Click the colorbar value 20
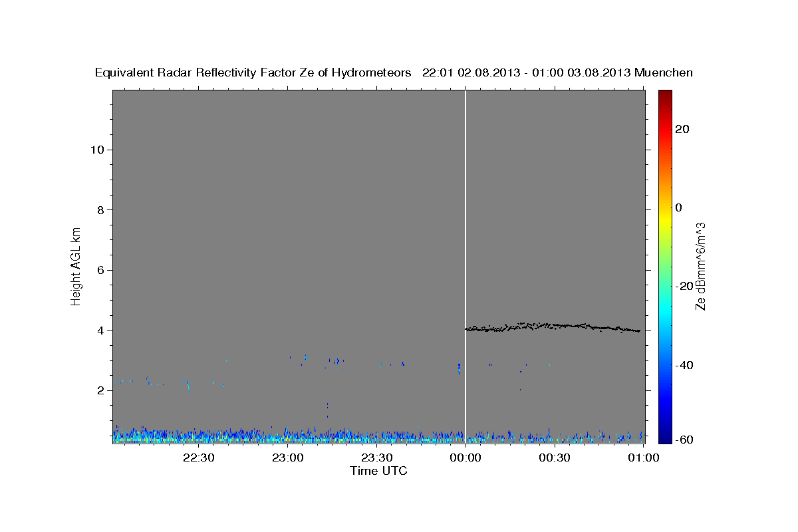 pos(683,129)
